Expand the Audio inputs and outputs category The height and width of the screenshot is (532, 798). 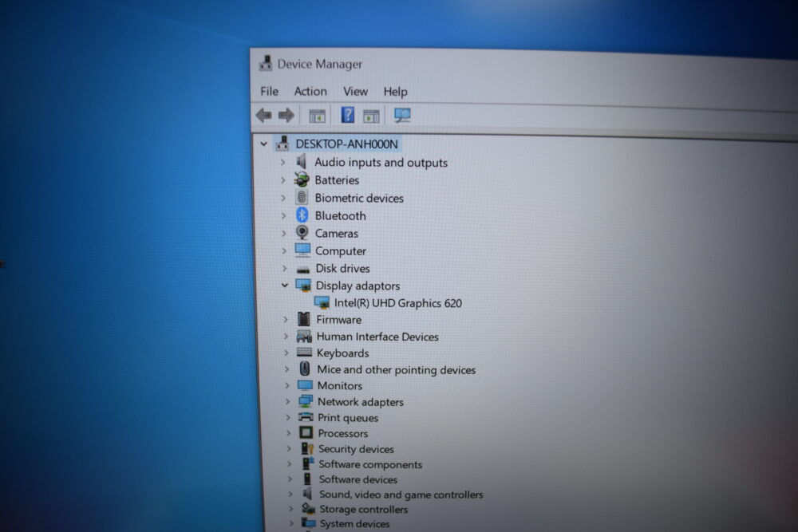282,162
